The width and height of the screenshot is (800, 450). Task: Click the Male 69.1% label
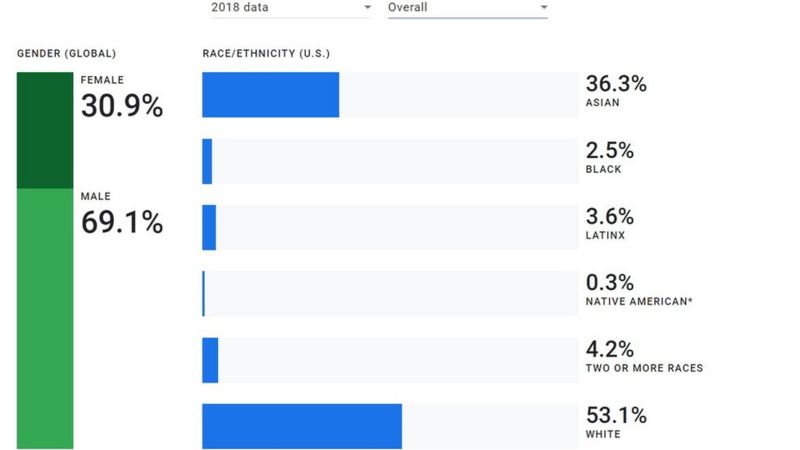(x=121, y=222)
